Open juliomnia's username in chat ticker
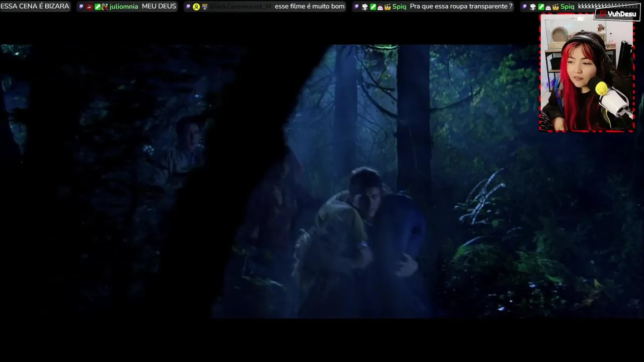This screenshot has height=362, width=644. pyautogui.click(x=124, y=7)
